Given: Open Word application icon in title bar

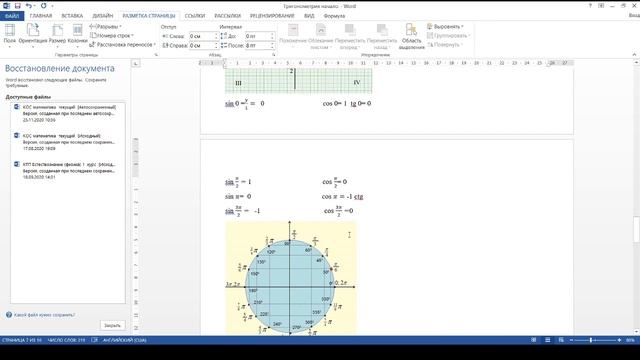Looking at the screenshot, I should click(6, 6).
